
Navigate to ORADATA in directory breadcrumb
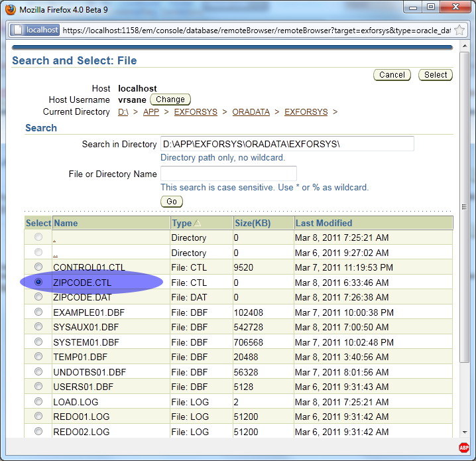[251, 112]
